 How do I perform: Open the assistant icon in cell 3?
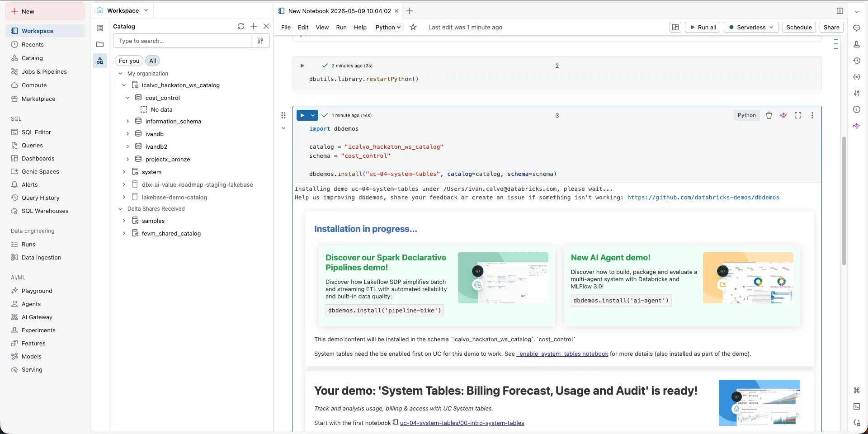coord(783,115)
